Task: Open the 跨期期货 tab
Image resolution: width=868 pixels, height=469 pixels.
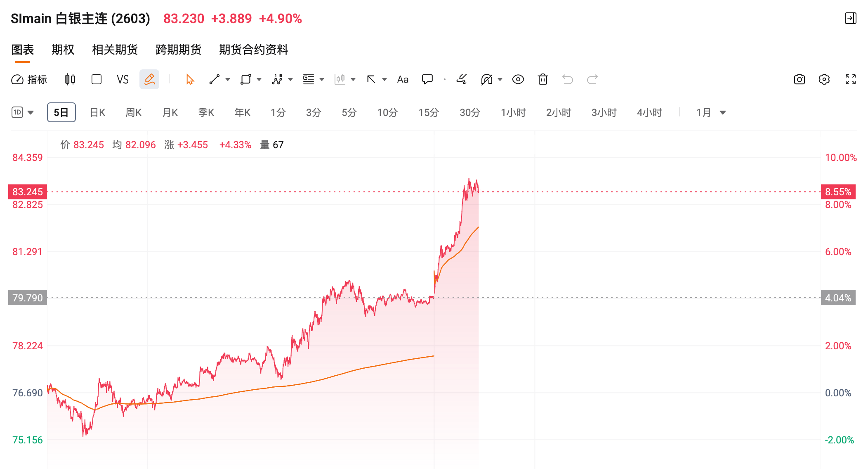Action: (178, 50)
